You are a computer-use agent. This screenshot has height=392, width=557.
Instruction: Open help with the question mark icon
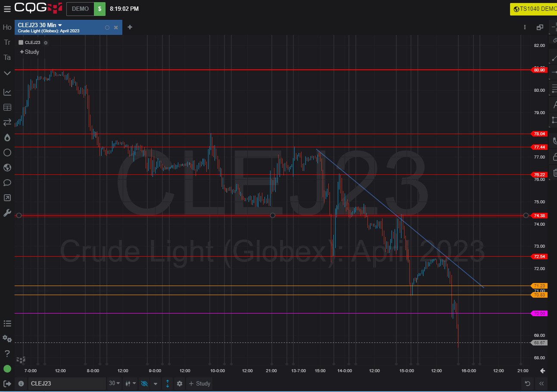tap(7, 354)
